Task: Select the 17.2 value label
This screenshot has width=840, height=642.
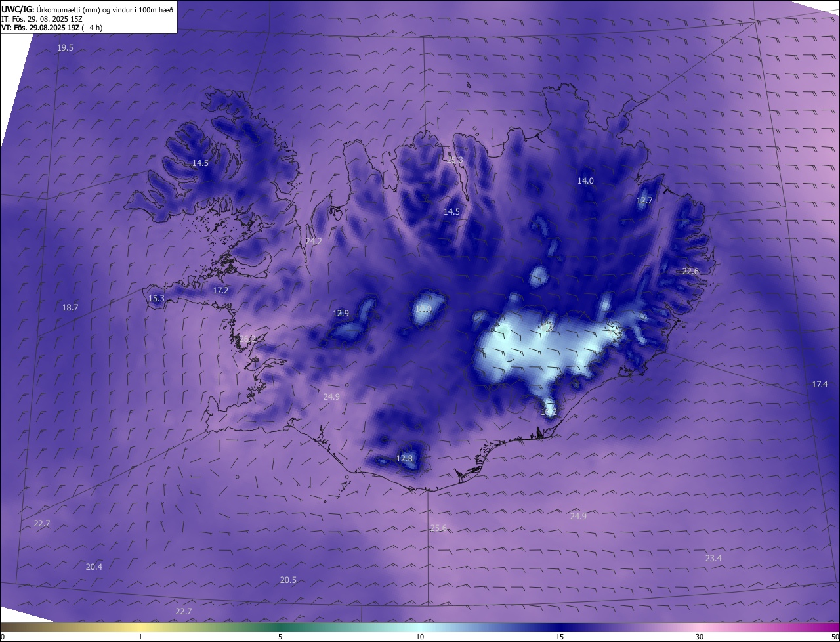Action: (220, 290)
